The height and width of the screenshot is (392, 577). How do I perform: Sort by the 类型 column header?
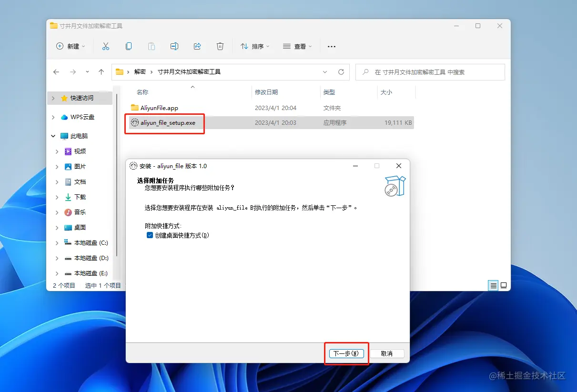coord(329,92)
